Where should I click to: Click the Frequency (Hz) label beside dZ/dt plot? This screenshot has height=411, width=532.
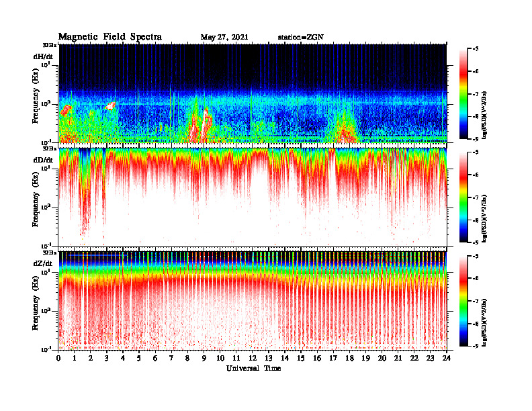(x=36, y=304)
